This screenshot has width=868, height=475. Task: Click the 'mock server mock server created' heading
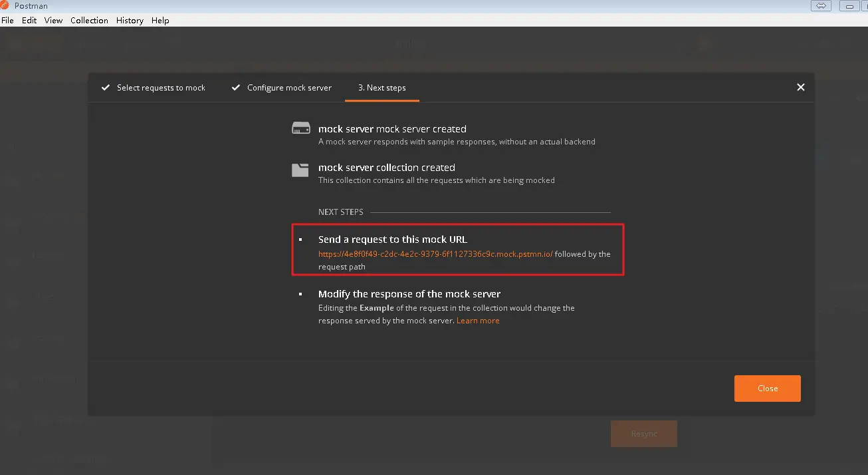pyautogui.click(x=392, y=129)
